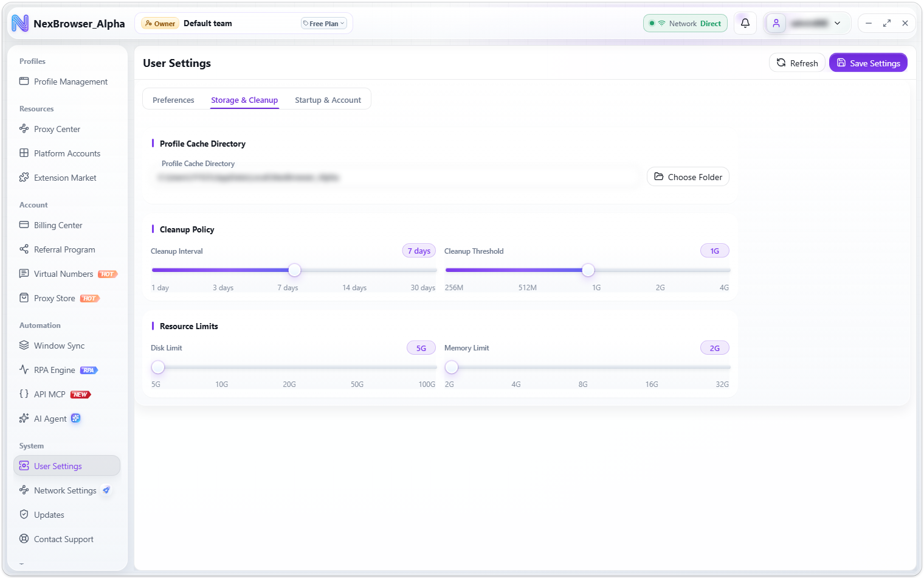Click the 2G mark on Cleanup Threshold

pyautogui.click(x=660, y=288)
